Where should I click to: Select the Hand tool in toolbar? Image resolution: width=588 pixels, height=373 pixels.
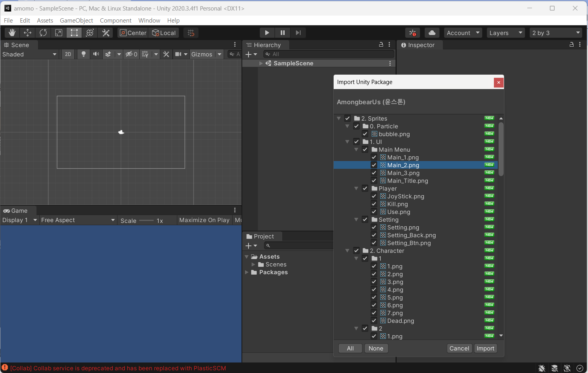click(x=12, y=33)
